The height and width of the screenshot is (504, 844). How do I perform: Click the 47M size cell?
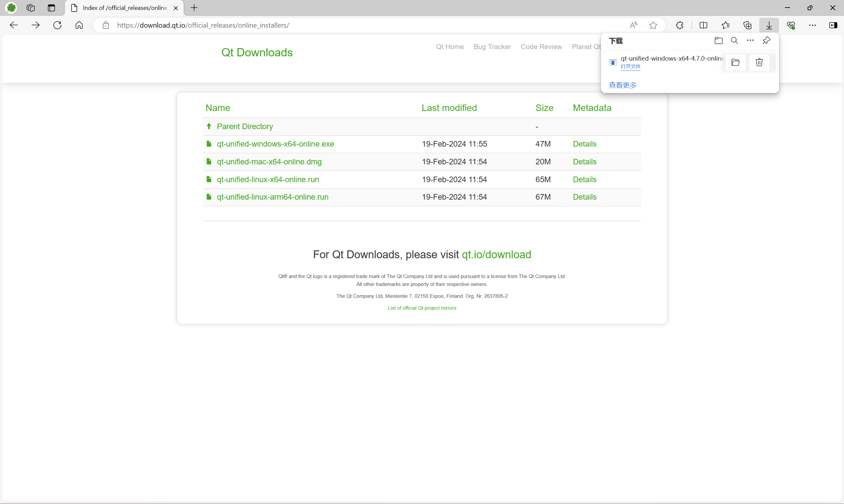tap(543, 144)
